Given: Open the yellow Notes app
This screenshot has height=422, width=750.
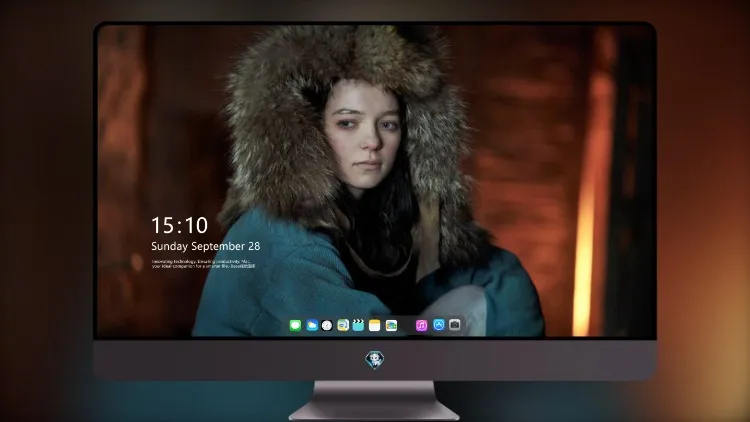Looking at the screenshot, I should tap(375, 325).
